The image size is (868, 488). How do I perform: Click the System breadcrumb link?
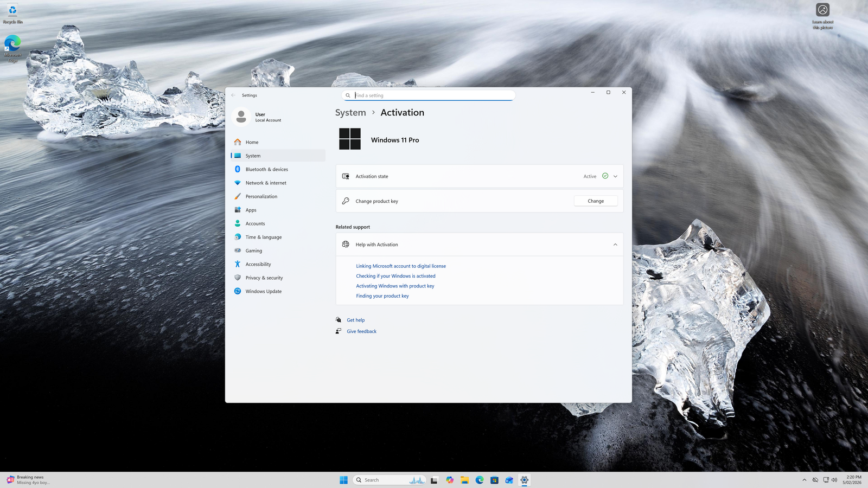[350, 113]
